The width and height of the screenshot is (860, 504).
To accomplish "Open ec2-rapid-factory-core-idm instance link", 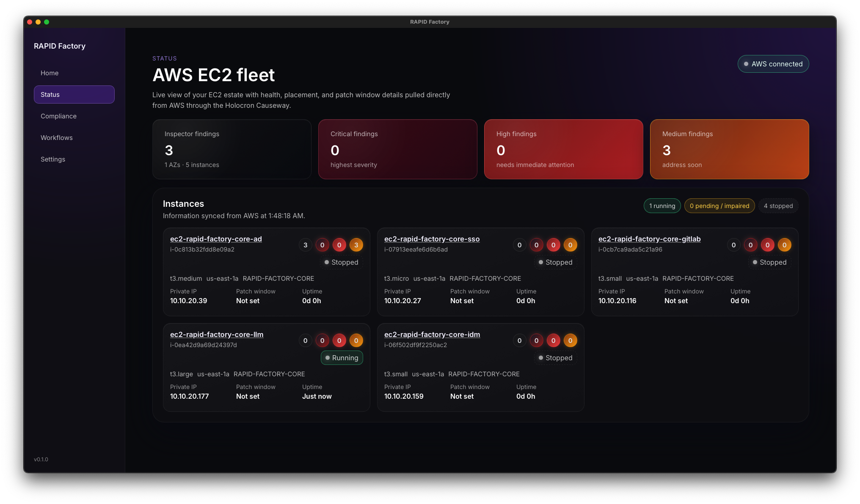I will tap(432, 334).
